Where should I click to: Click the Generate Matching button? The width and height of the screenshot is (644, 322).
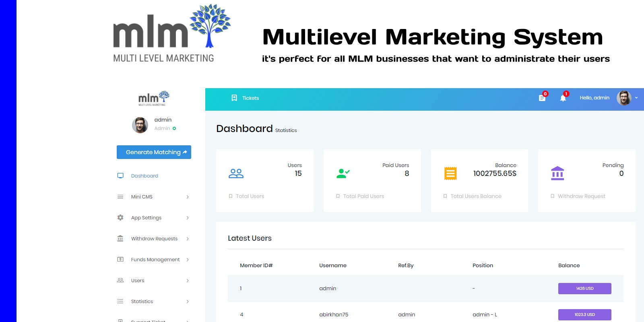154,152
